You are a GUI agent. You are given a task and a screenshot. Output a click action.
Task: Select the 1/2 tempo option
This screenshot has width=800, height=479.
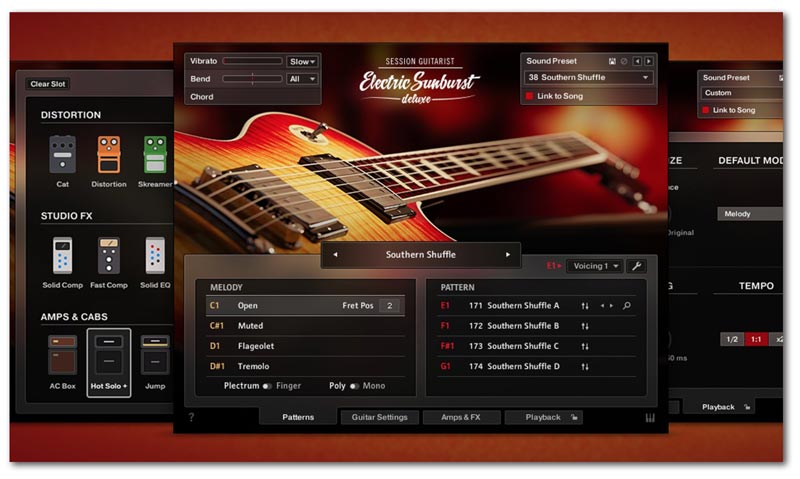(x=732, y=339)
